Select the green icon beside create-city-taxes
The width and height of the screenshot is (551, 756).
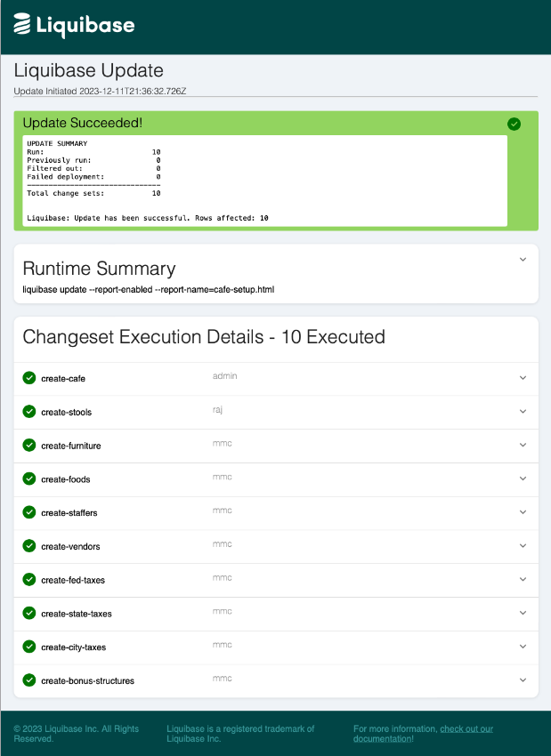click(28, 646)
